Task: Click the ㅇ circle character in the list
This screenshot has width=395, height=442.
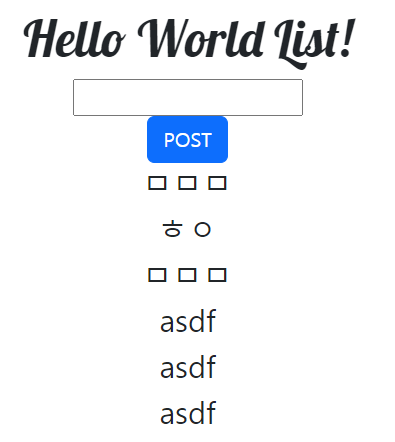Action: (x=203, y=229)
